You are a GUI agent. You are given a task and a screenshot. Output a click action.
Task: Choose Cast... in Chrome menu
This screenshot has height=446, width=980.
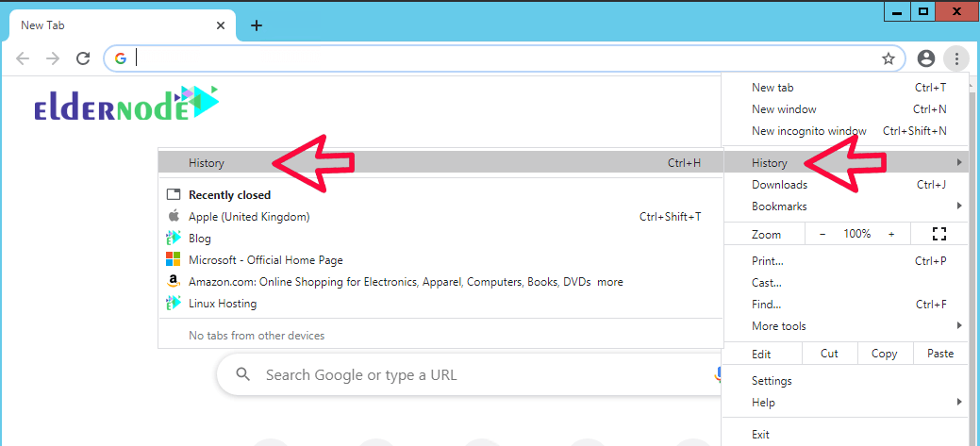(x=845, y=283)
